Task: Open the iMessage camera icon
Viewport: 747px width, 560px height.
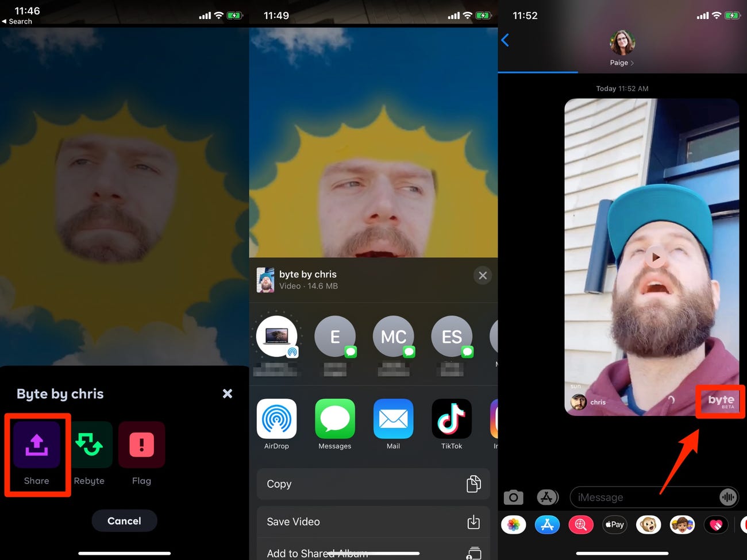Action: tap(513, 497)
